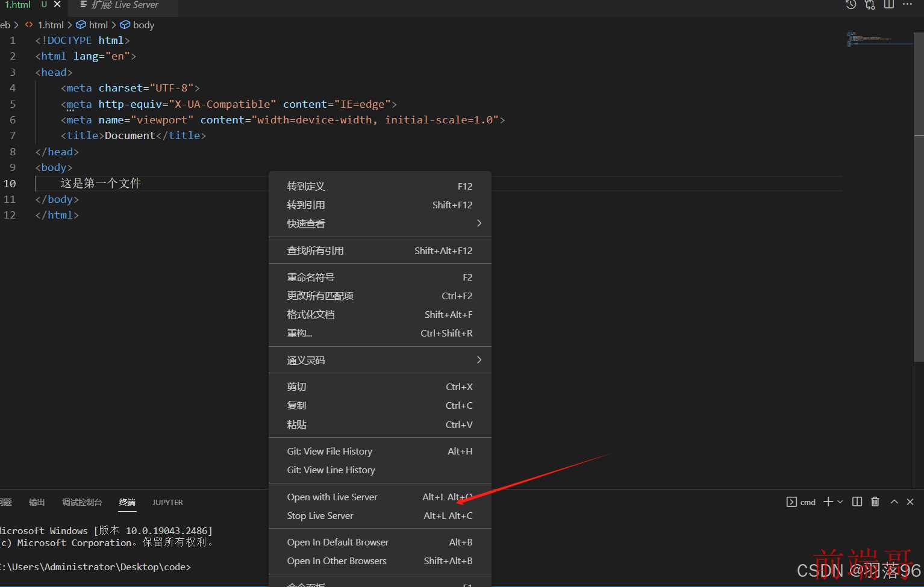Viewport: 924px width, 587px height.
Task: Click the line 10 text 这是第一个文件
Action: tap(101, 183)
